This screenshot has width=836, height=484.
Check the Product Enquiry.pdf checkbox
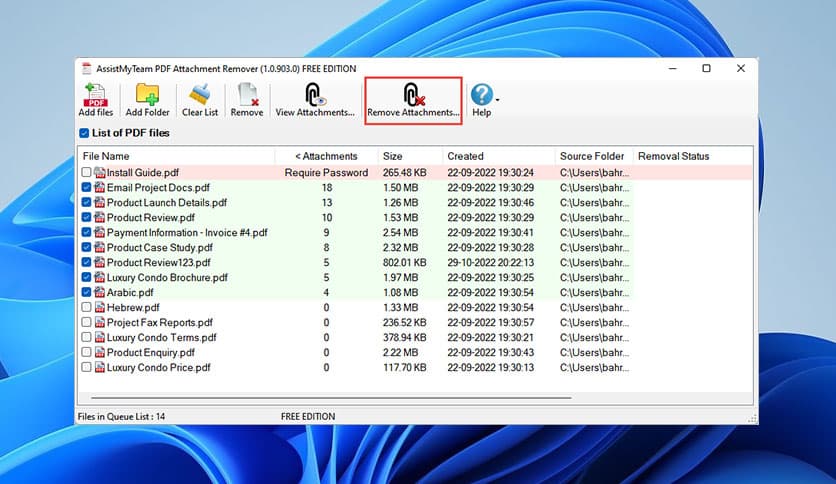tap(86, 352)
